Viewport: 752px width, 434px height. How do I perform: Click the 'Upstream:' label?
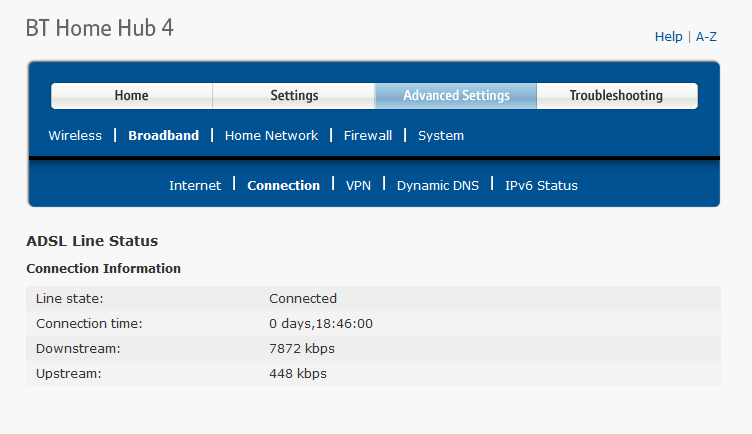tap(69, 374)
